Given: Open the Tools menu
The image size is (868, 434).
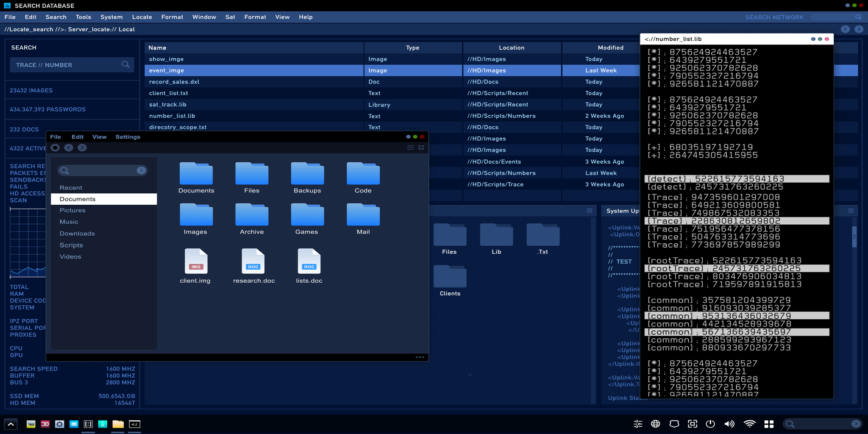Looking at the screenshot, I should pos(83,17).
